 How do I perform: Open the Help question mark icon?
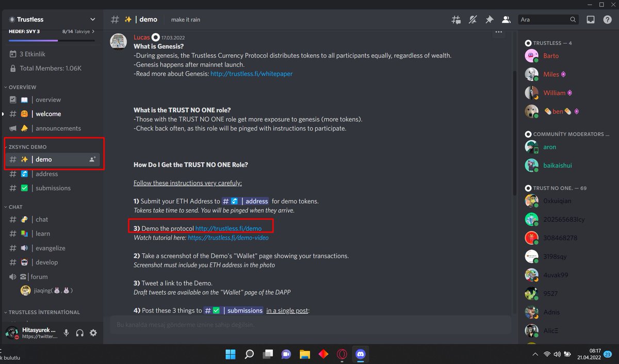click(x=607, y=20)
